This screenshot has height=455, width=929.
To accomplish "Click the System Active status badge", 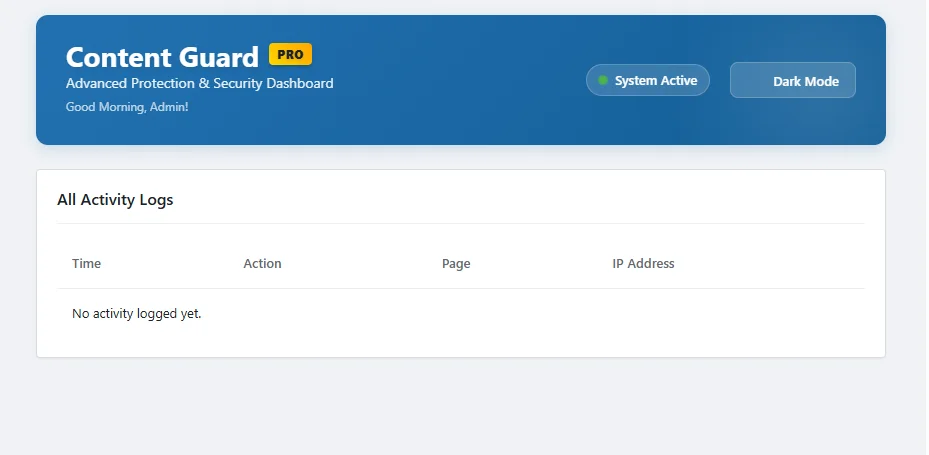I will 648,80.
